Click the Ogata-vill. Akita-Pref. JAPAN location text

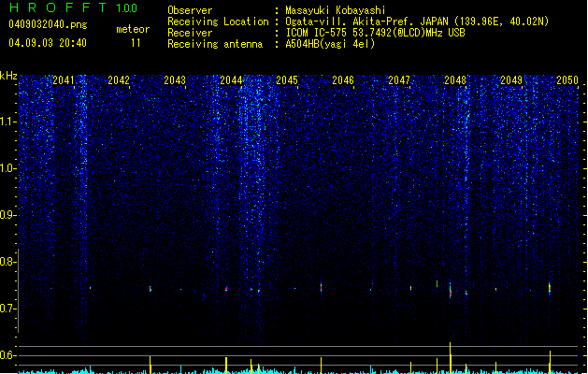417,22
